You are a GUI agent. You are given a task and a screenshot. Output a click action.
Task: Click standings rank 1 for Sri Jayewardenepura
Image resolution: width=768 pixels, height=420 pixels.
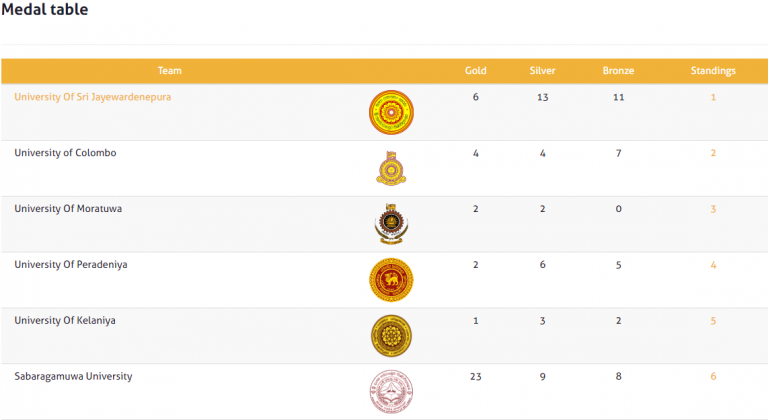[713, 97]
